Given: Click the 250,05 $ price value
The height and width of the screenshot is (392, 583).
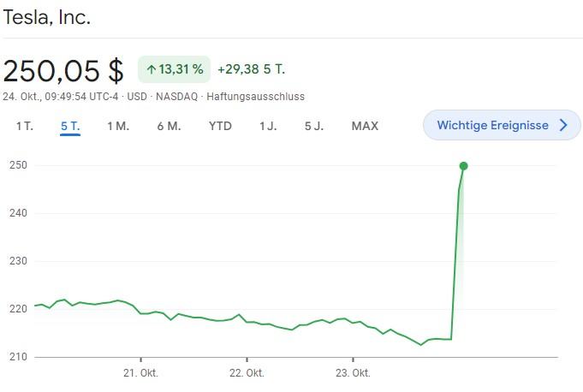Looking at the screenshot, I should pos(64,69).
